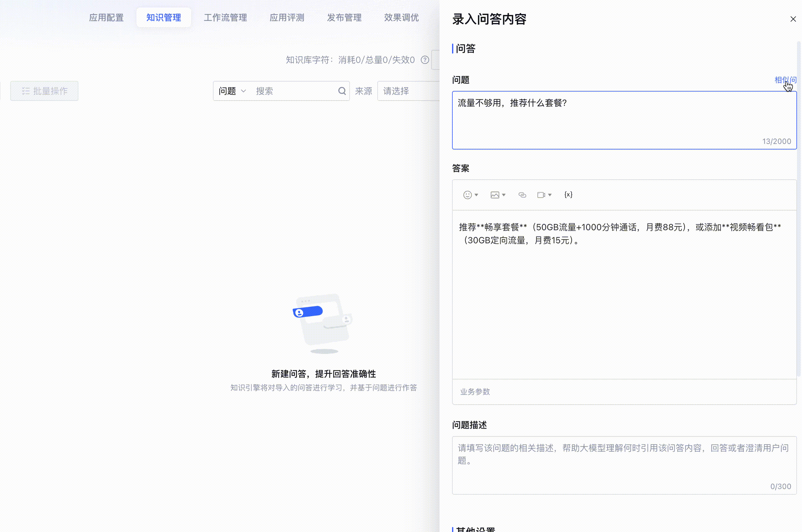Open the 发布管理 tab
The width and height of the screenshot is (802, 532).
(x=344, y=18)
